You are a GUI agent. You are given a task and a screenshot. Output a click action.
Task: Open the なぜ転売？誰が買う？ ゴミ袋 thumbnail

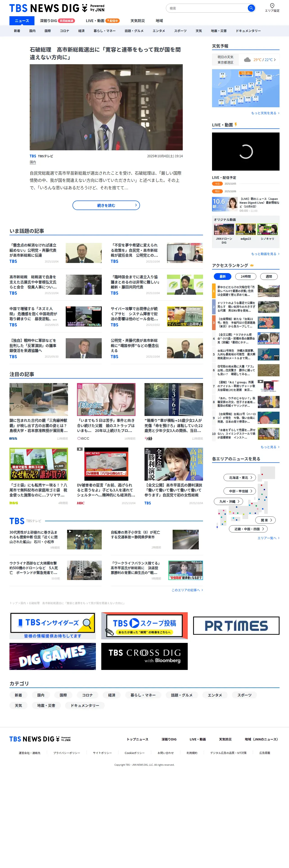[39, 464]
